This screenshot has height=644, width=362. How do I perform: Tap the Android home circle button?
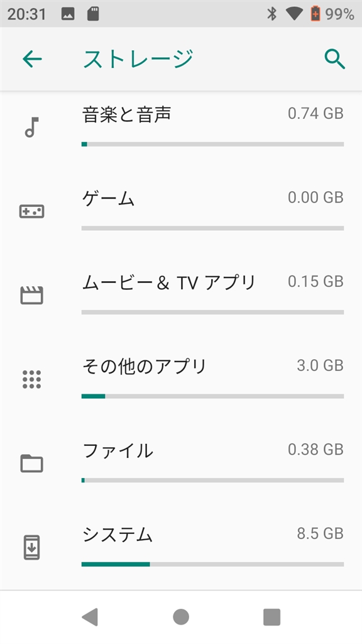tap(181, 617)
